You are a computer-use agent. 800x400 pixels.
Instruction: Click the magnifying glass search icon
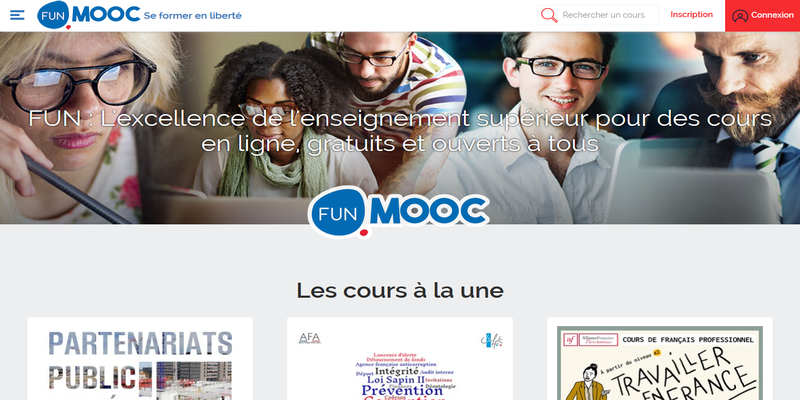tap(549, 15)
